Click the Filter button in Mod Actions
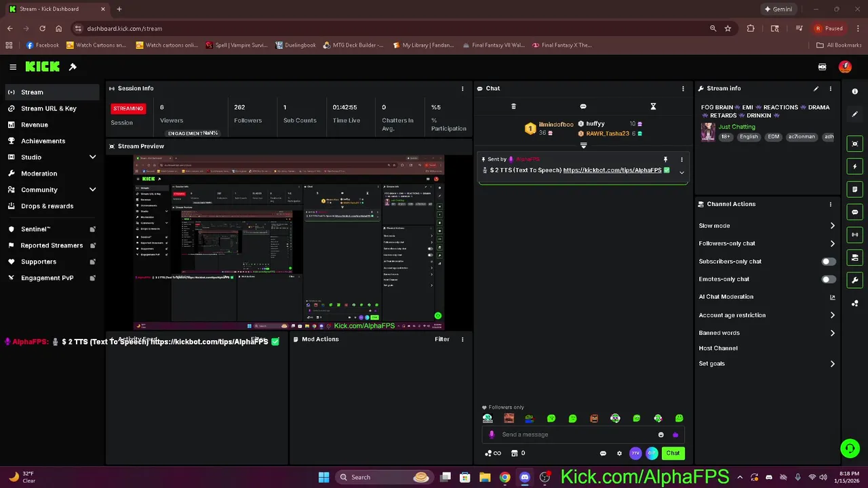The image size is (868, 488). point(442,340)
